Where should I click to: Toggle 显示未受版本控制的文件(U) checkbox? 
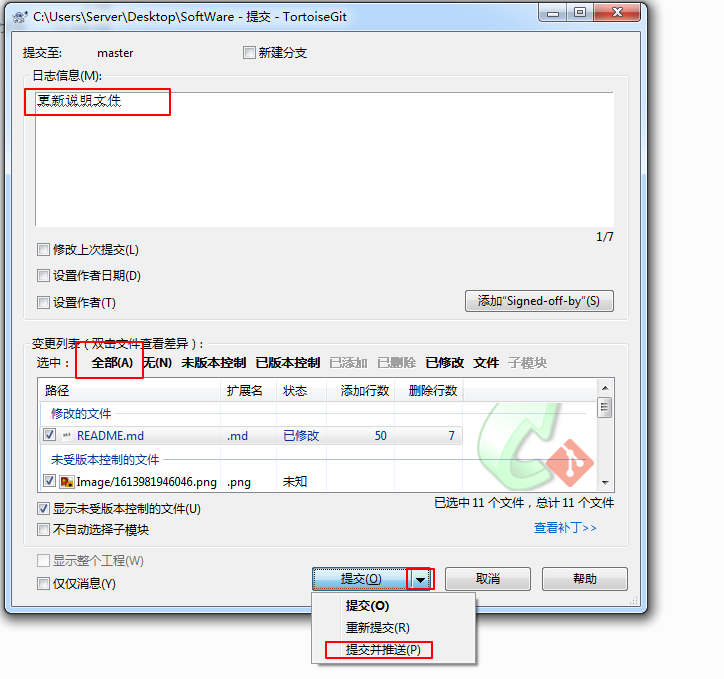coord(43,509)
